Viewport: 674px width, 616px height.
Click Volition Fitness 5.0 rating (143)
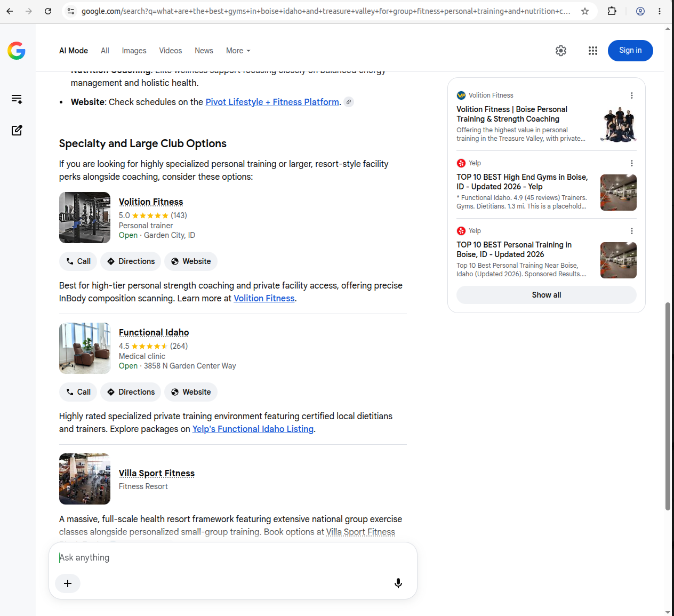tap(153, 215)
